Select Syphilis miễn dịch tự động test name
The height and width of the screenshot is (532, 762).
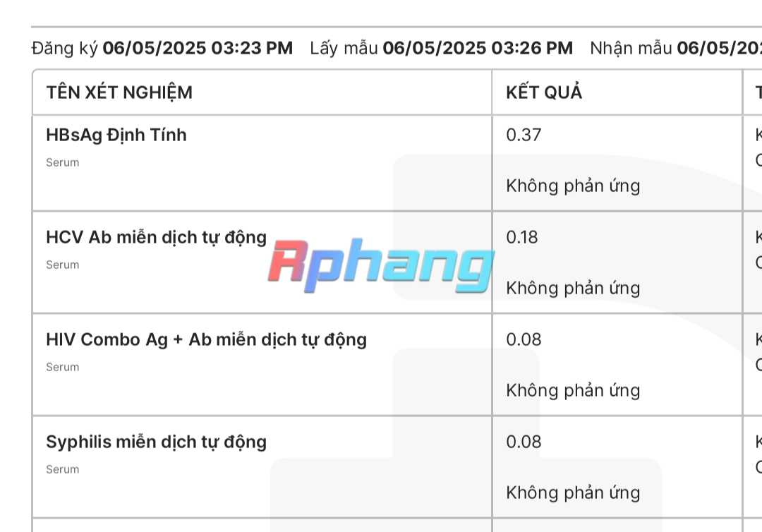(x=157, y=442)
